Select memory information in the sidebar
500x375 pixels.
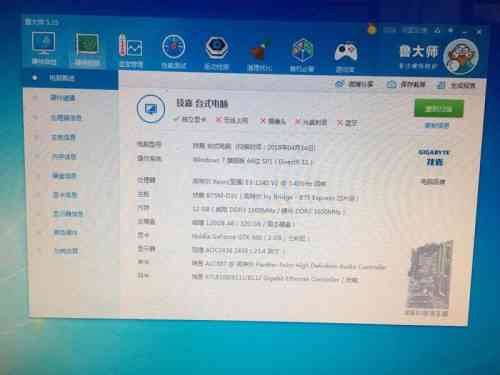click(64, 156)
